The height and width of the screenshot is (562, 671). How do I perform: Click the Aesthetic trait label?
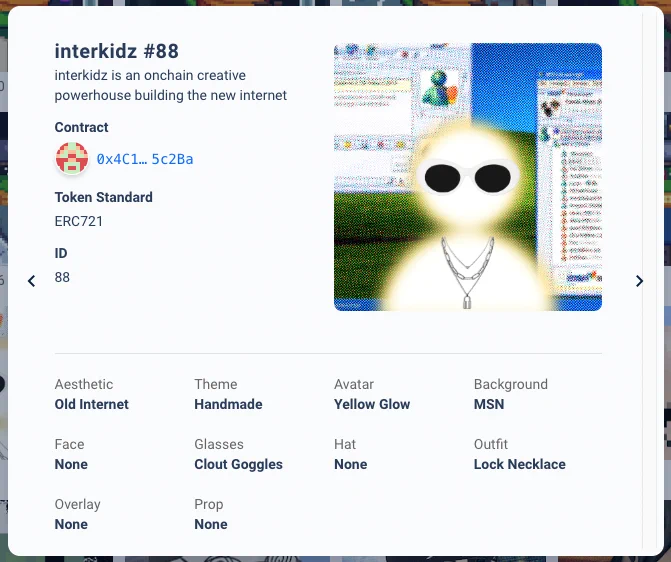tap(84, 384)
